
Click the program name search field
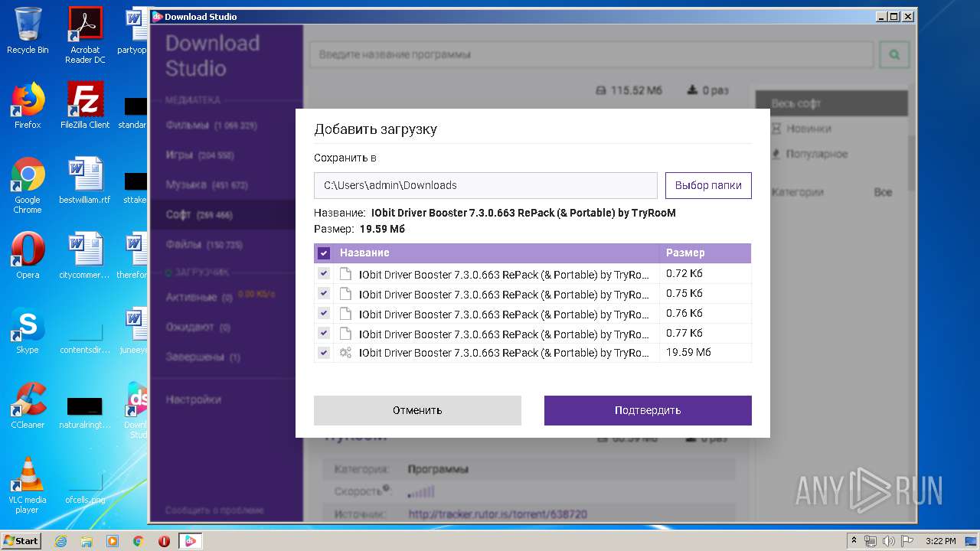click(591, 54)
